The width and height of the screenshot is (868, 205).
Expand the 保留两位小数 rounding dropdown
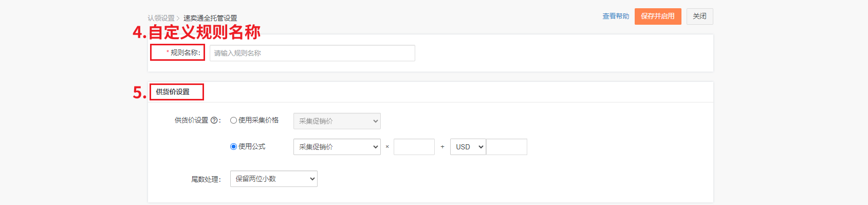pyautogui.click(x=274, y=179)
